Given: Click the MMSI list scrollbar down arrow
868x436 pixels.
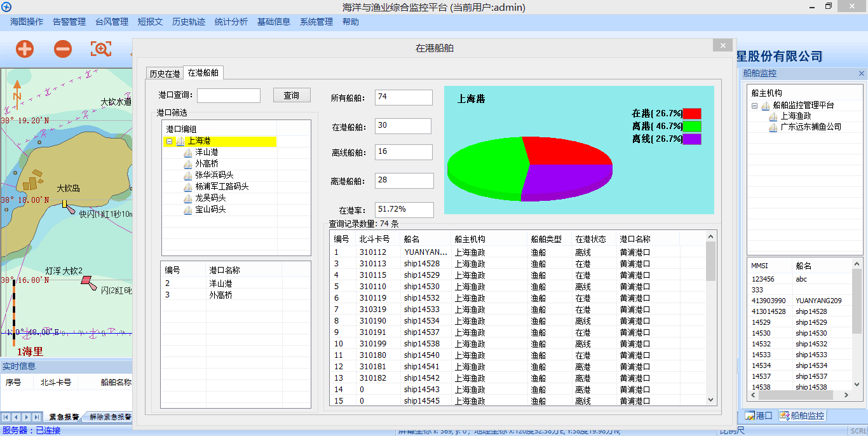Looking at the screenshot, I should [857, 385].
